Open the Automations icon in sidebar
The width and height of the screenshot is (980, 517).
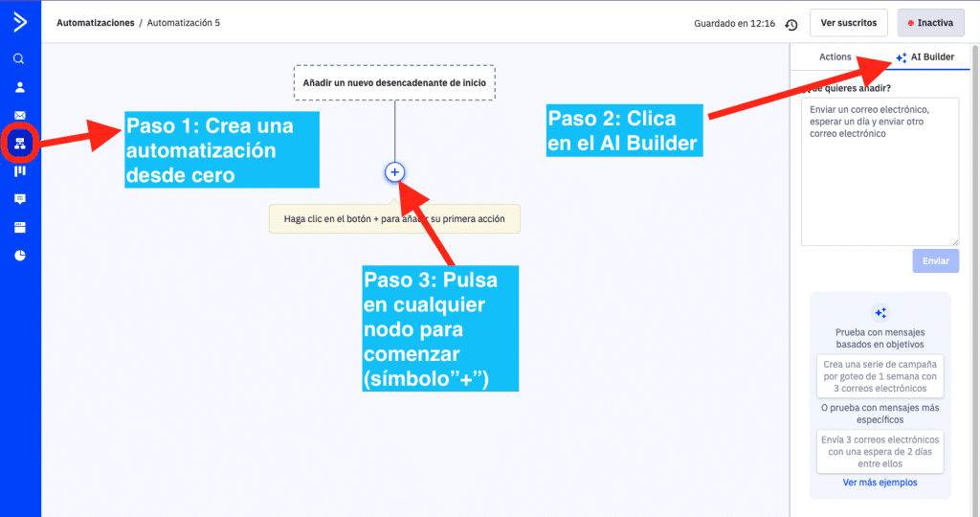point(20,144)
